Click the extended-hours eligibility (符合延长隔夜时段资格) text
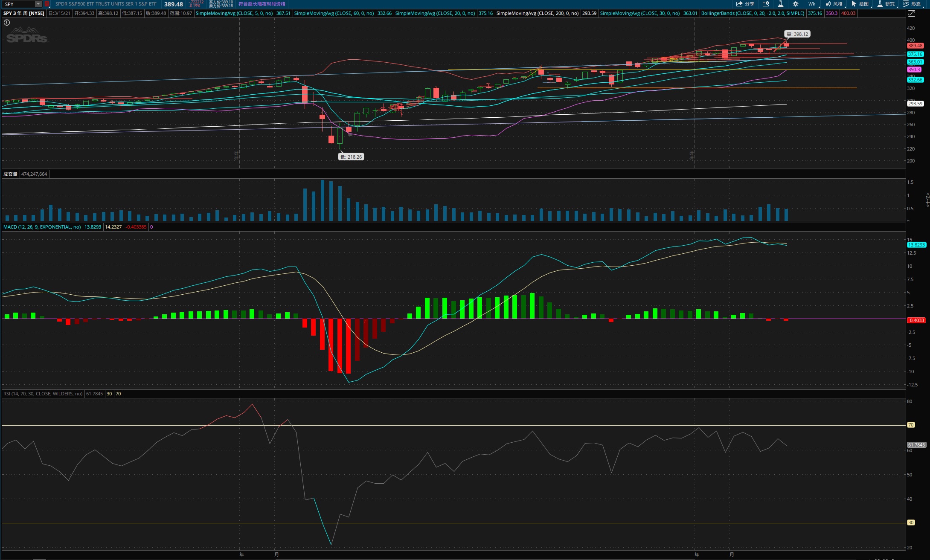 pos(262,4)
